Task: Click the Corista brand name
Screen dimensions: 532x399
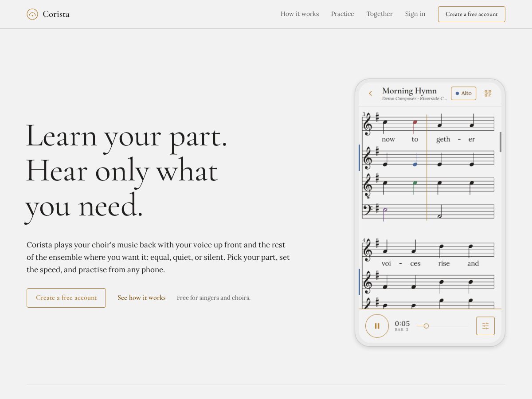Action: tap(56, 14)
